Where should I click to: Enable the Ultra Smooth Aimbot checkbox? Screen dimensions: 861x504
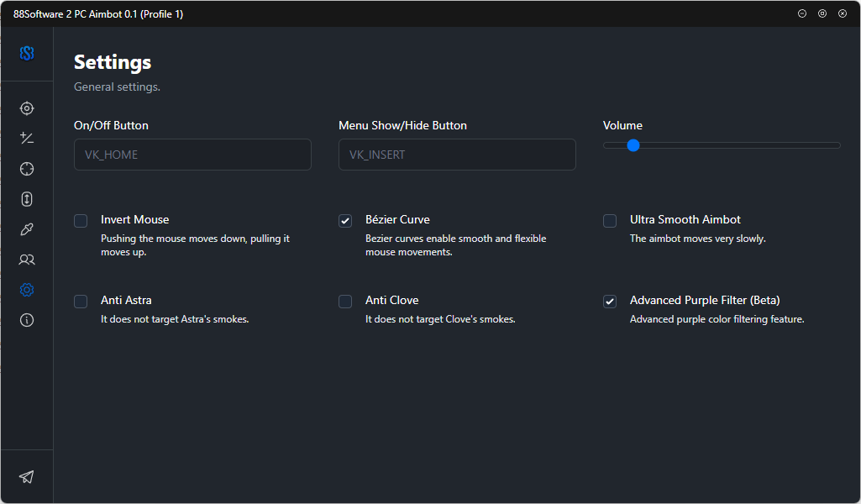pyautogui.click(x=610, y=221)
